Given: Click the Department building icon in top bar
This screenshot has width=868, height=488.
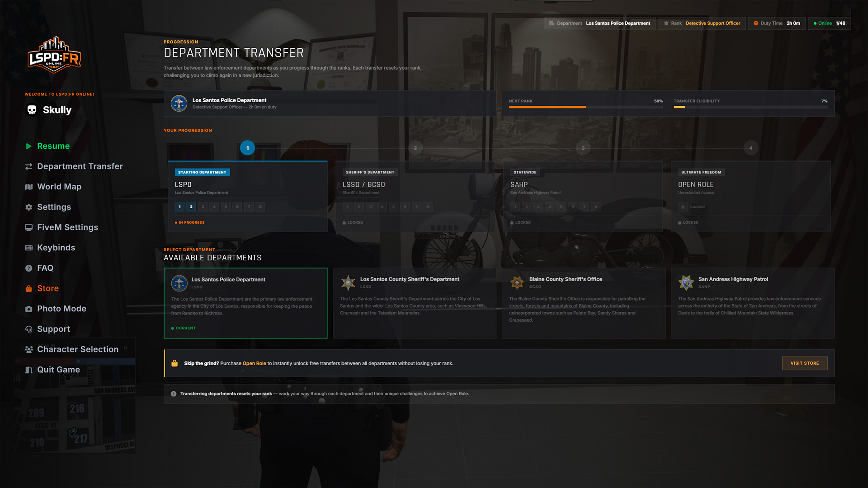Looking at the screenshot, I should click(x=552, y=23).
